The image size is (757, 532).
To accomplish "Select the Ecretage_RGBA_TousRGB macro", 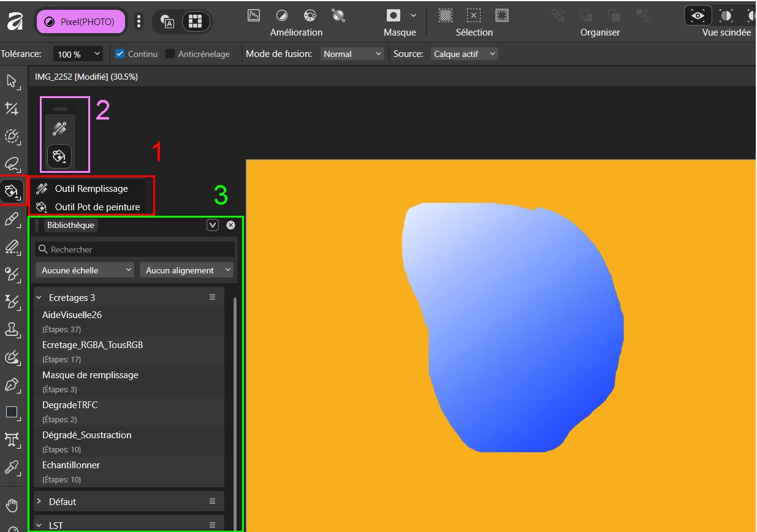I will [x=129, y=351].
